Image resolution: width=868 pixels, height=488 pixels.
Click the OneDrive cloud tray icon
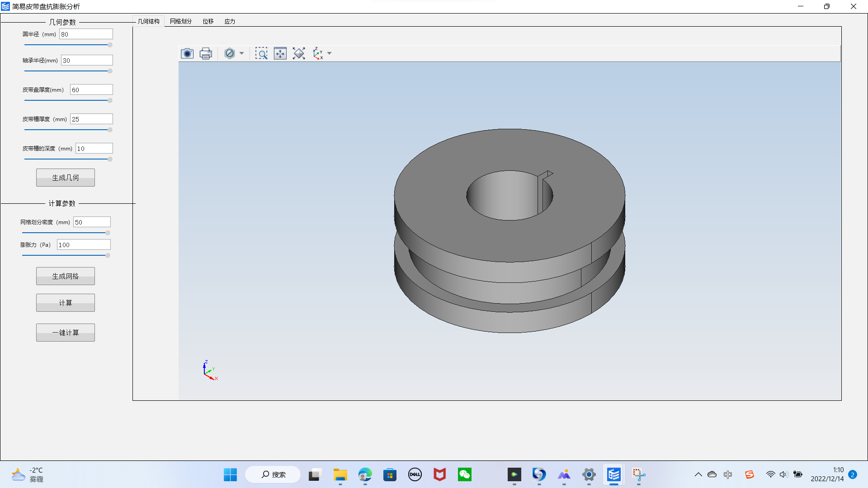tap(712, 474)
